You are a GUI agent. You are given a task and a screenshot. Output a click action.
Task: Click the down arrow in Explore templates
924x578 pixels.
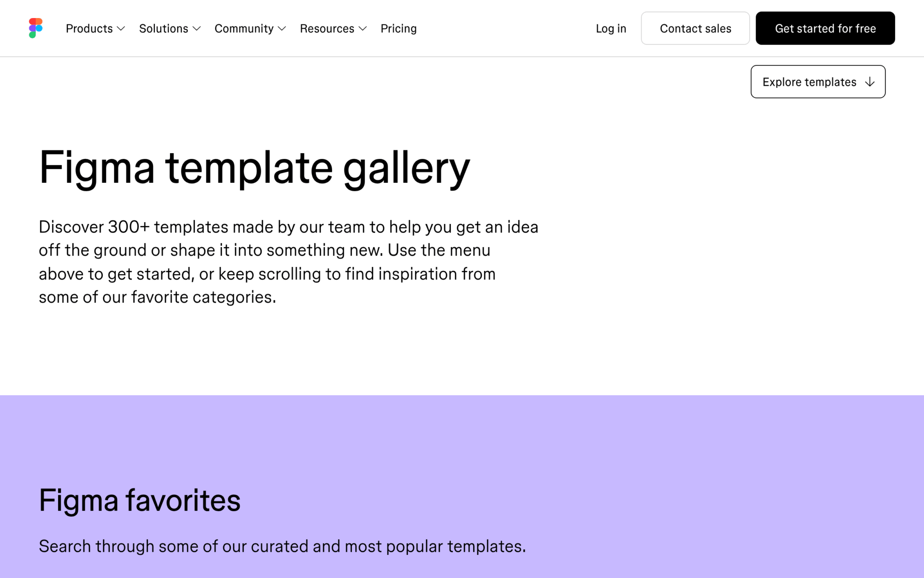pyautogui.click(x=870, y=82)
